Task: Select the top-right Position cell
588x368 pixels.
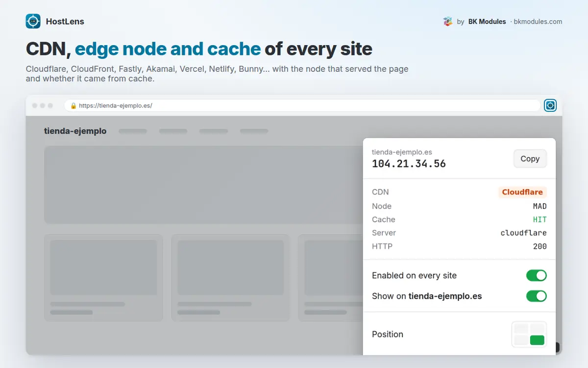Action: [x=537, y=328]
